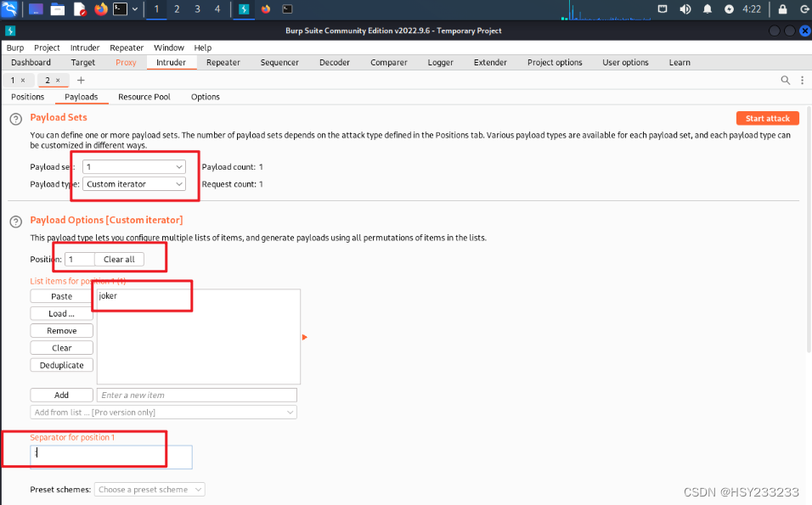Image resolution: width=812 pixels, height=505 pixels.
Task: Launch the text editor panel icon
Action: click(80, 9)
